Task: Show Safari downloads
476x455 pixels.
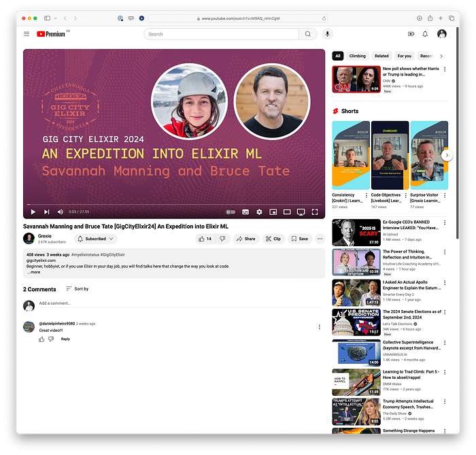Action: tap(420, 18)
